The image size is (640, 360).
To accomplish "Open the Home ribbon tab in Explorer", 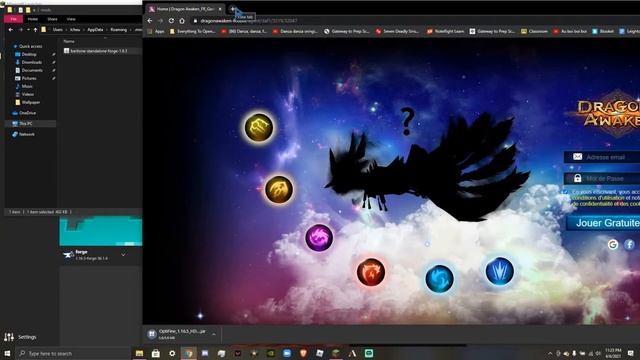I will click(x=33, y=19).
